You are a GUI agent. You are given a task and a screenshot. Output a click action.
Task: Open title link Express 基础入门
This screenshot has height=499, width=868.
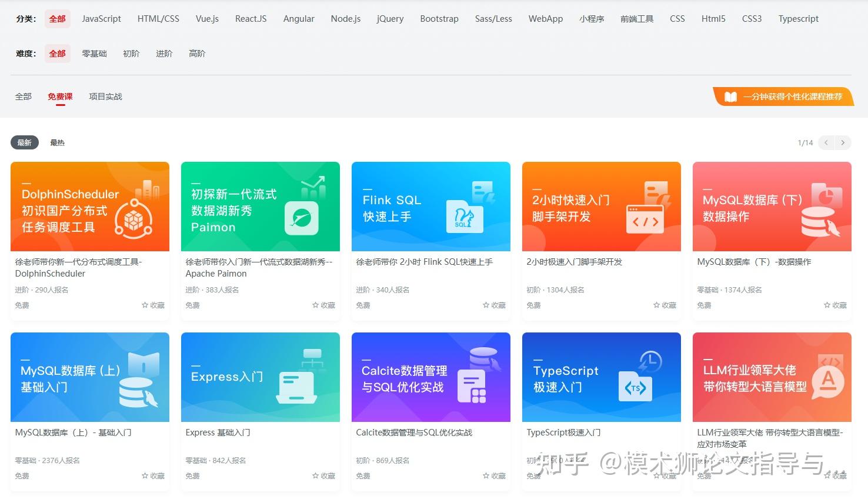(x=218, y=433)
